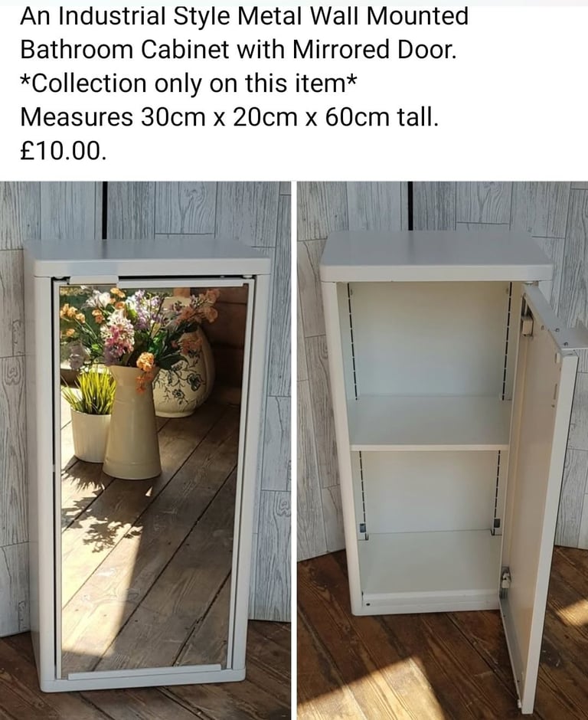
Task: Tap the £10.00 price line
Action: point(63,151)
